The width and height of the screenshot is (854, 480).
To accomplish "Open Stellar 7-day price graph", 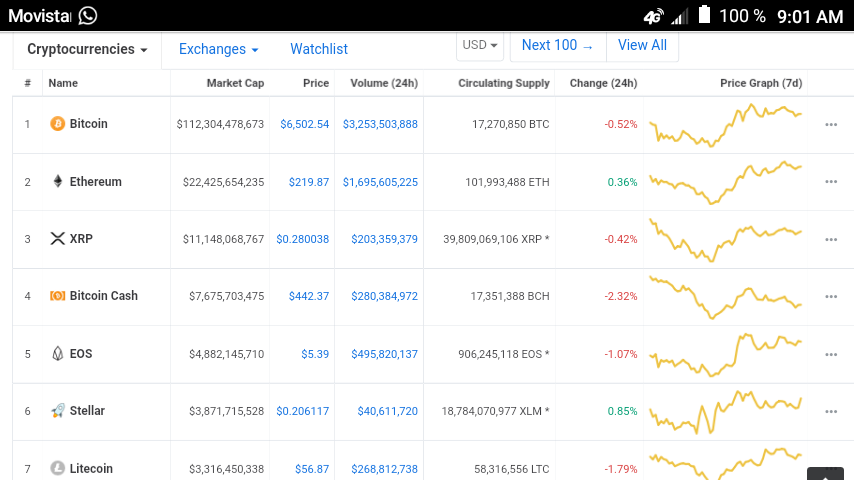I will point(725,412).
